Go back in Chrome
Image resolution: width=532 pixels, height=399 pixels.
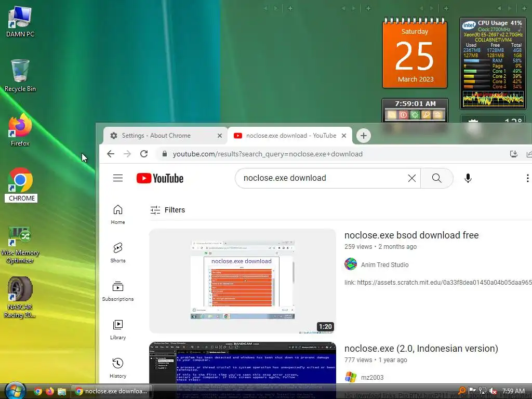pos(111,154)
